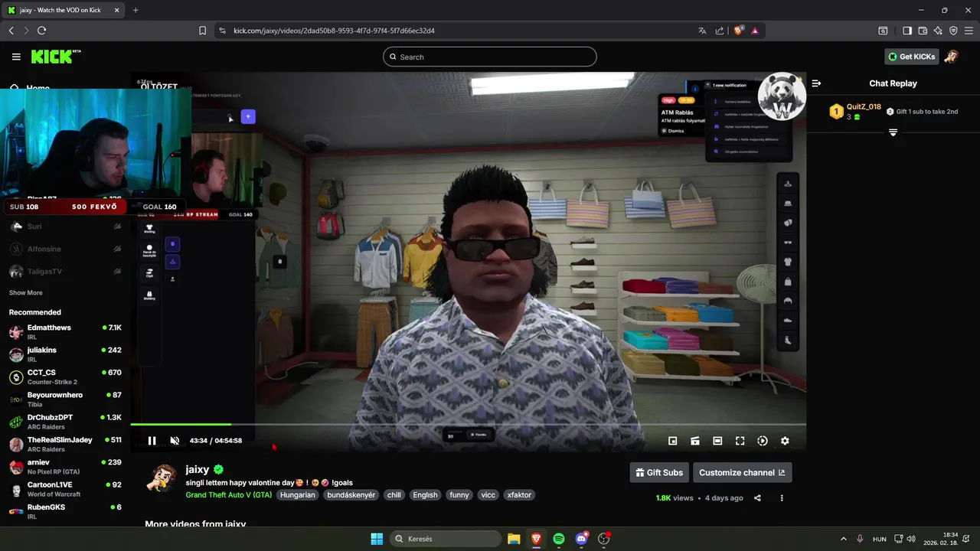Open Brave Rewards triangle icon
Image resolution: width=980 pixels, height=551 pixels.
point(755,31)
